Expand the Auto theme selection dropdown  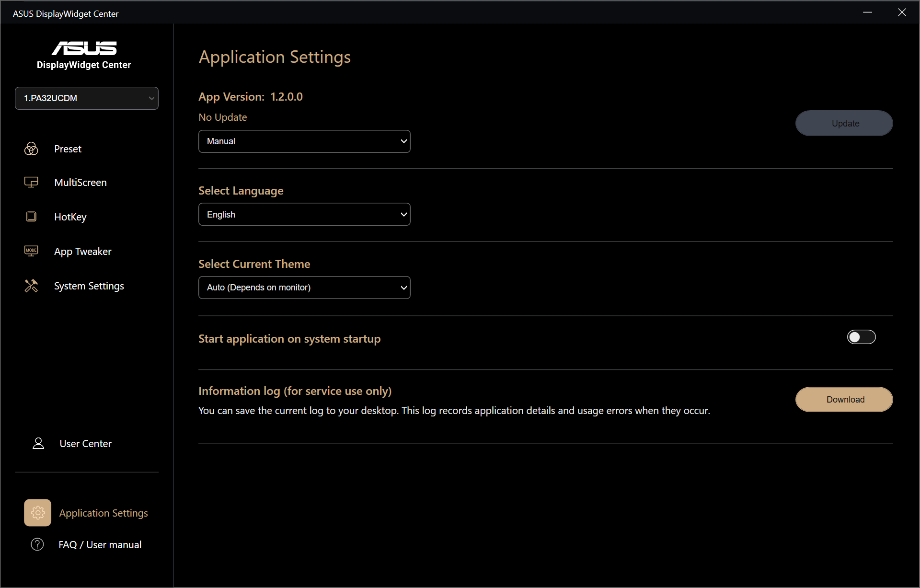coord(304,288)
